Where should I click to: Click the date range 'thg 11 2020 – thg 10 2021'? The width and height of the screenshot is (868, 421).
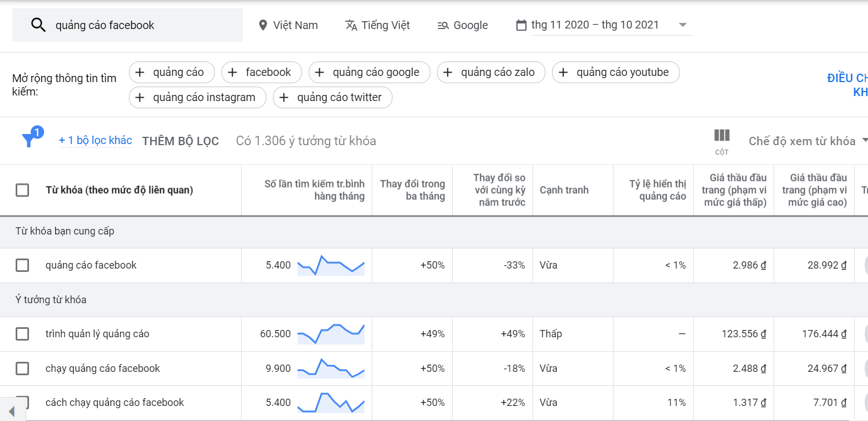click(x=595, y=25)
